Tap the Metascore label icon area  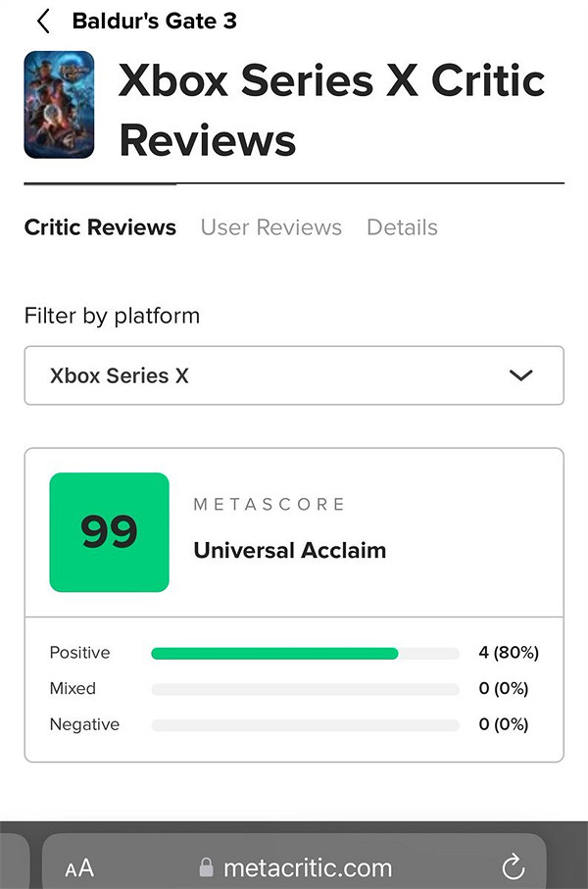pyautogui.click(x=270, y=504)
